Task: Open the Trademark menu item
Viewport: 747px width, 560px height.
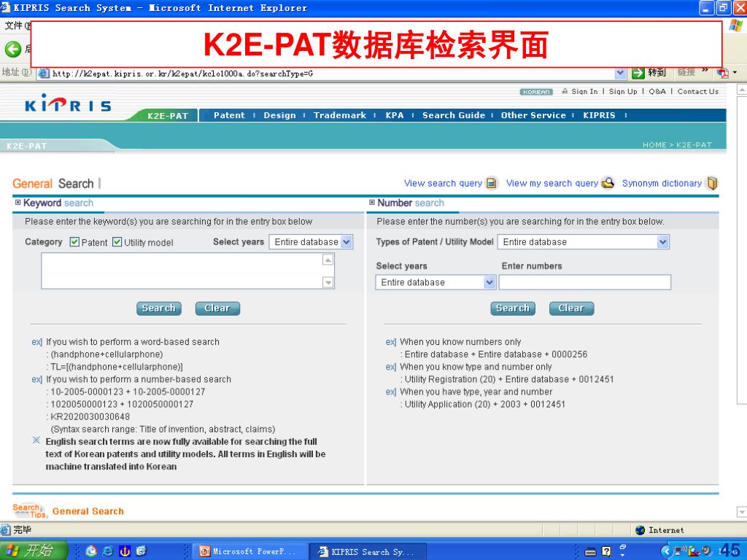Action: click(340, 115)
